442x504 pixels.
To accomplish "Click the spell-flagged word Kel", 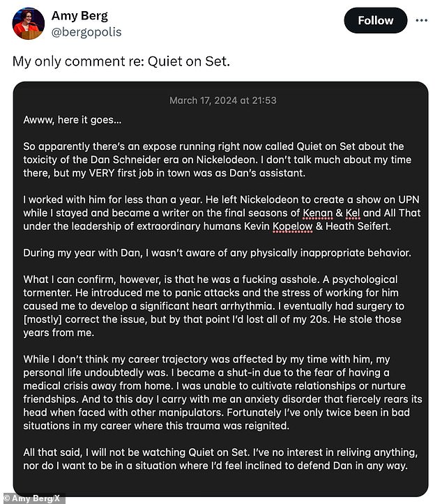I will 353,213.
